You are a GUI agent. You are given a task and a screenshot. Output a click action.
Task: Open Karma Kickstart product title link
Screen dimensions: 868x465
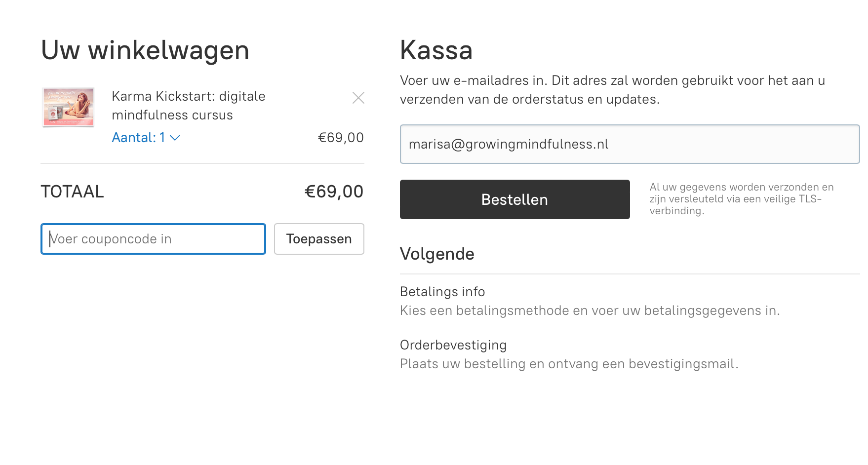[x=189, y=106]
